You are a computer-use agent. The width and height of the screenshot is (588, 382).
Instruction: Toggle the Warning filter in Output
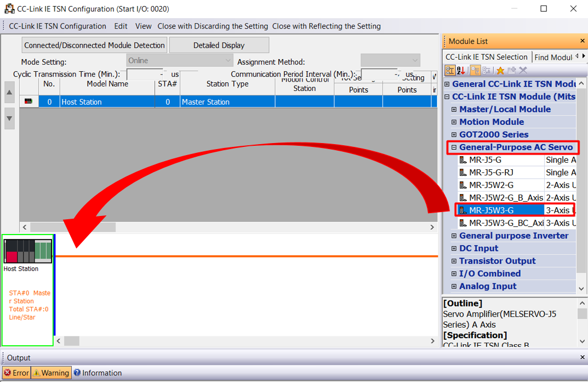(x=52, y=373)
